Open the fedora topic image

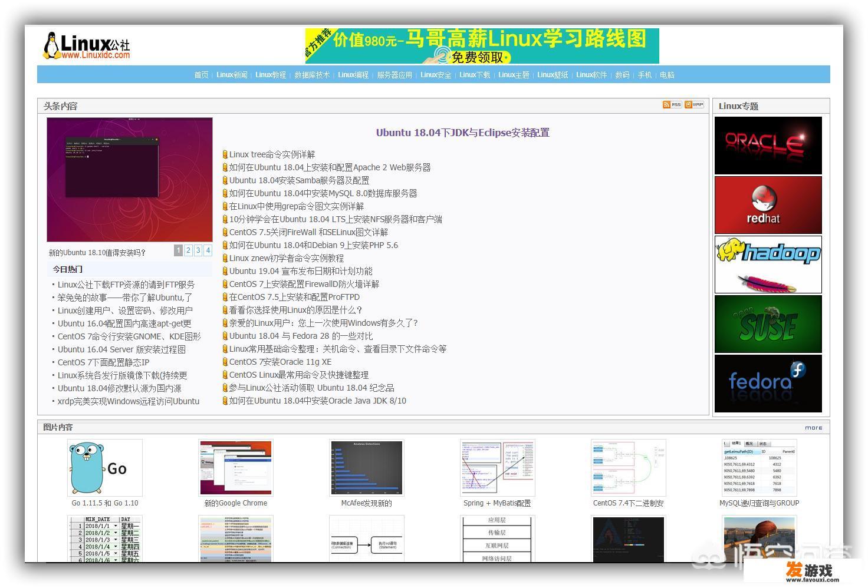(x=768, y=384)
